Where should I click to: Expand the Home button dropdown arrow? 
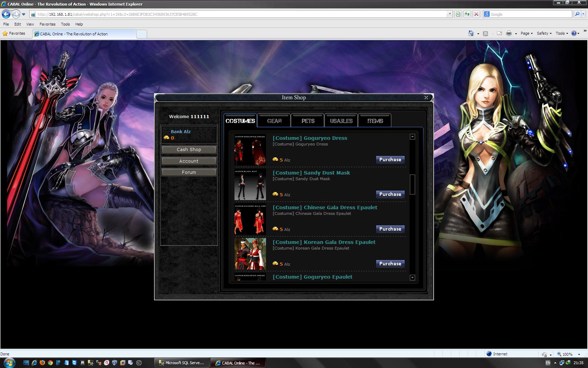point(478,34)
